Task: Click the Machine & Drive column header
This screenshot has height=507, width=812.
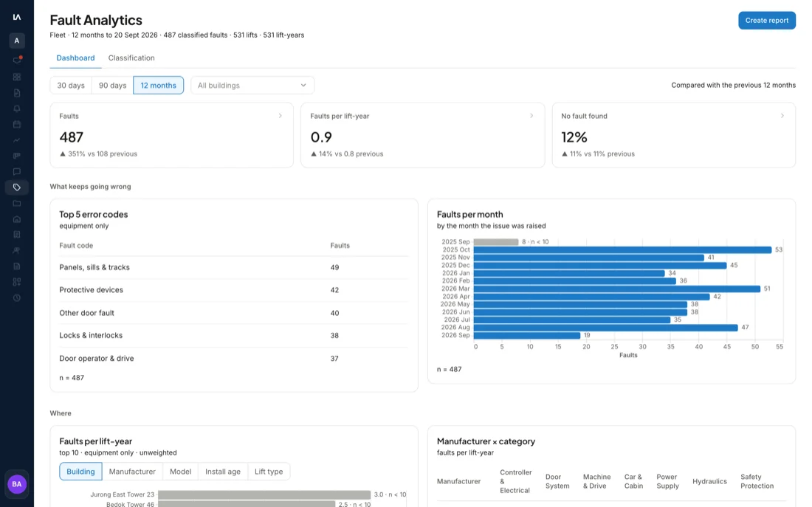Action: tap(596, 481)
